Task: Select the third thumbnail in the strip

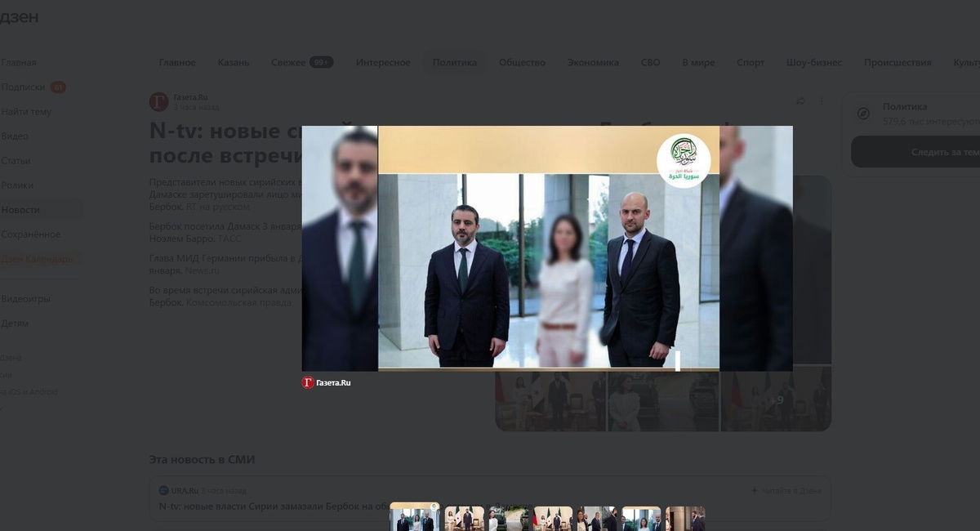Action: (509, 519)
